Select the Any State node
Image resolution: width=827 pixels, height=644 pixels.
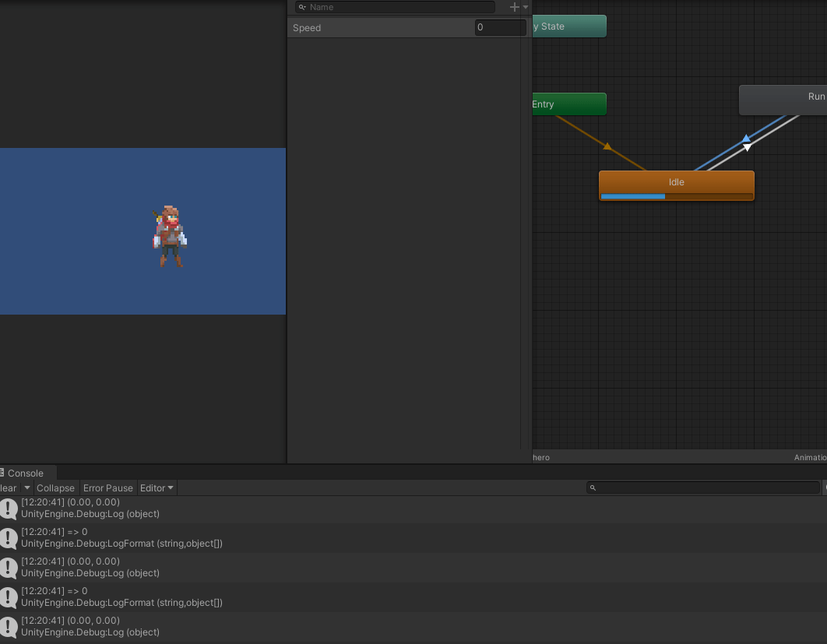point(569,26)
